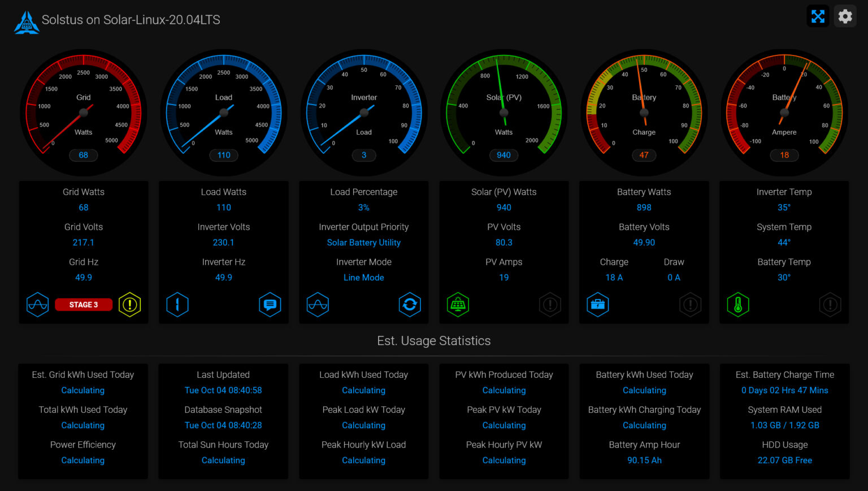Open the battery toolbox icon on Battery Watts card
868x491 pixels.
598,304
